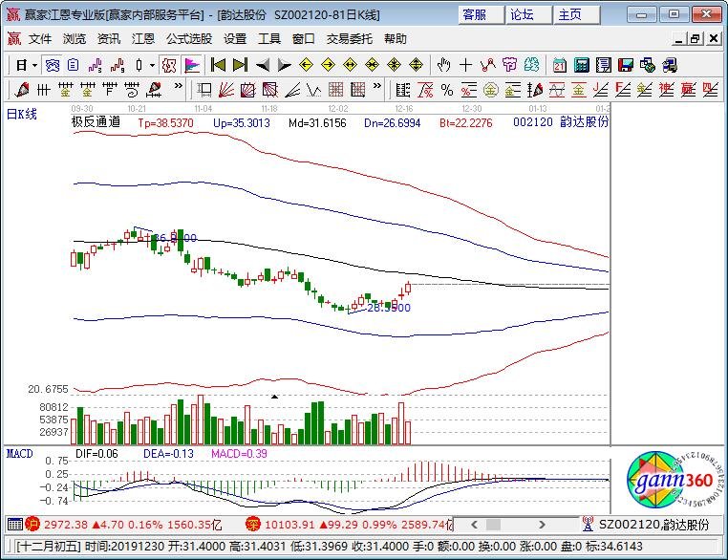Open the 资讯 menu
The width and height of the screenshot is (728, 560).
(109, 39)
